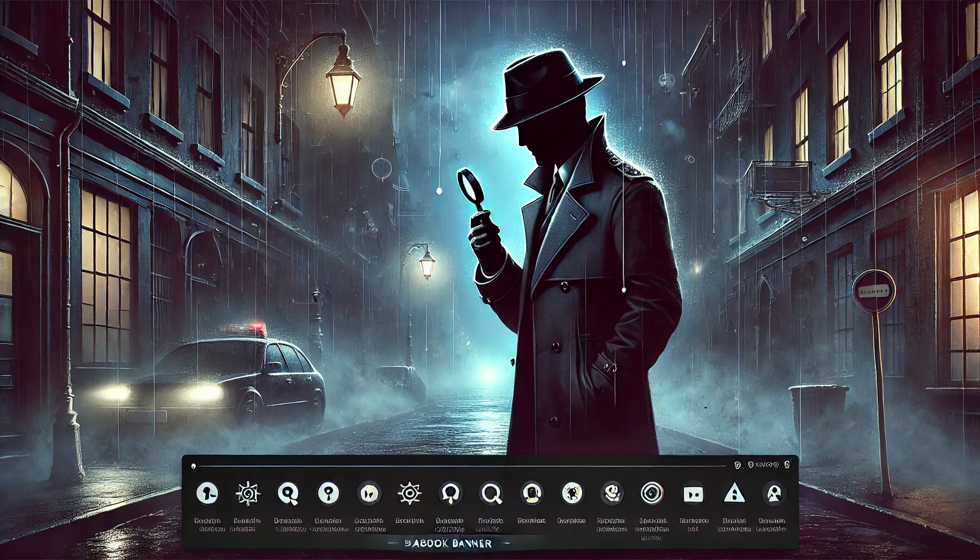Click the black splatter icon
Screen dimensions: 980x560
(571, 494)
